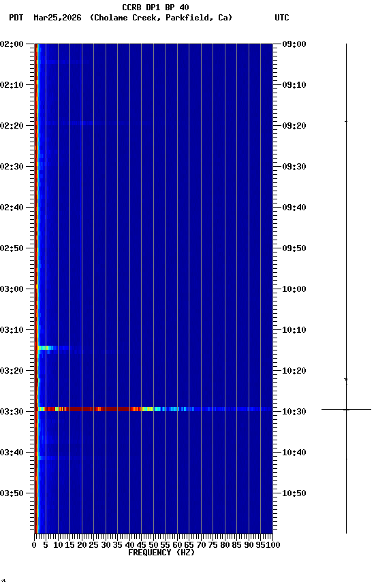The image size is (376, 588).
Task: Click the low-frequency event streak near 03:14
Action: 52,348
